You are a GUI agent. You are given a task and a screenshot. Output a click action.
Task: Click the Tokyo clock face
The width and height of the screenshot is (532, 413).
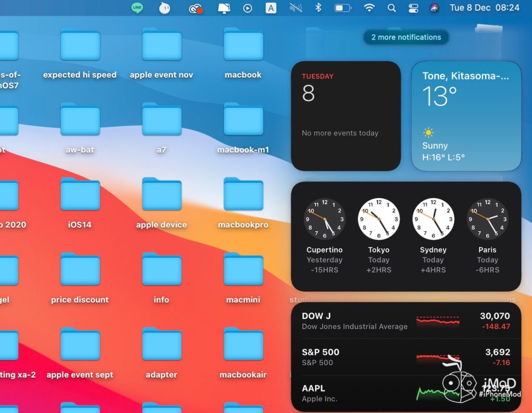pyautogui.click(x=379, y=219)
